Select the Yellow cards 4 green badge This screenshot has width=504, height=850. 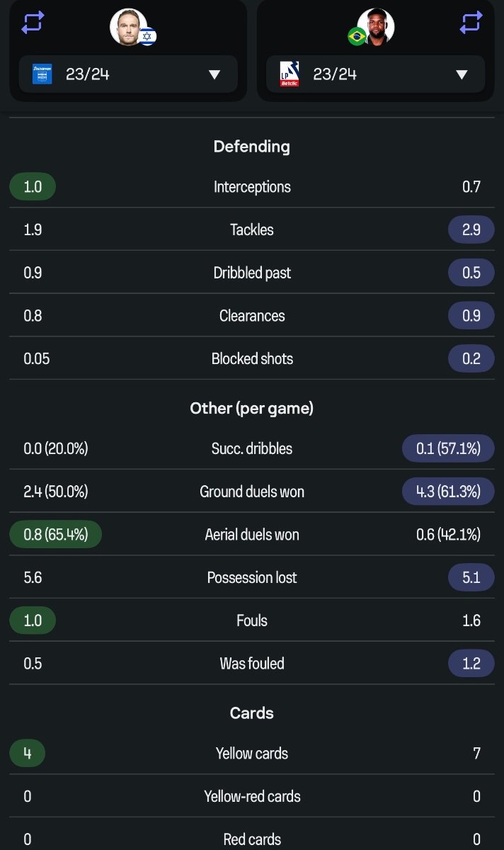(27, 754)
